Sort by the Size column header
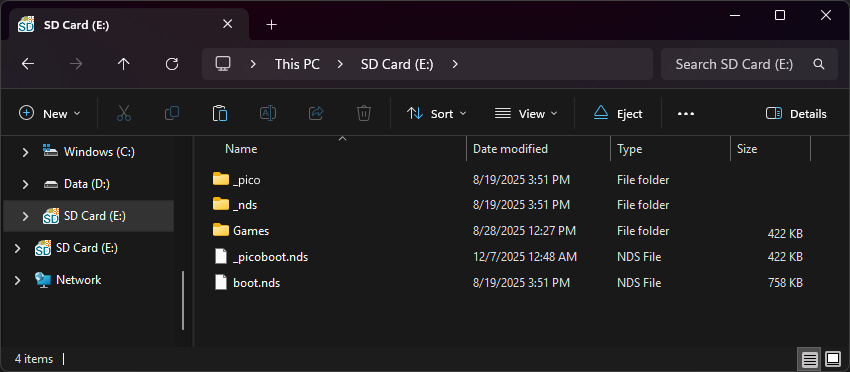This screenshot has width=850, height=372. coord(770,149)
